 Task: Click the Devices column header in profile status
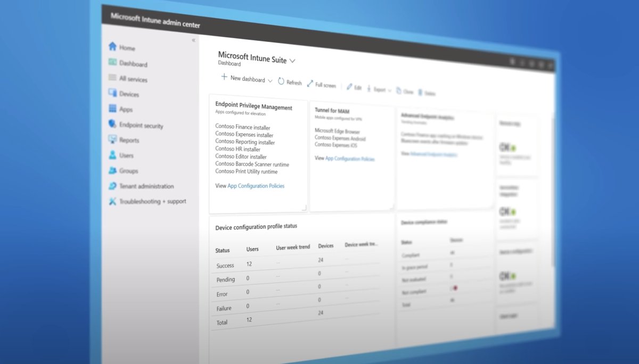click(326, 246)
